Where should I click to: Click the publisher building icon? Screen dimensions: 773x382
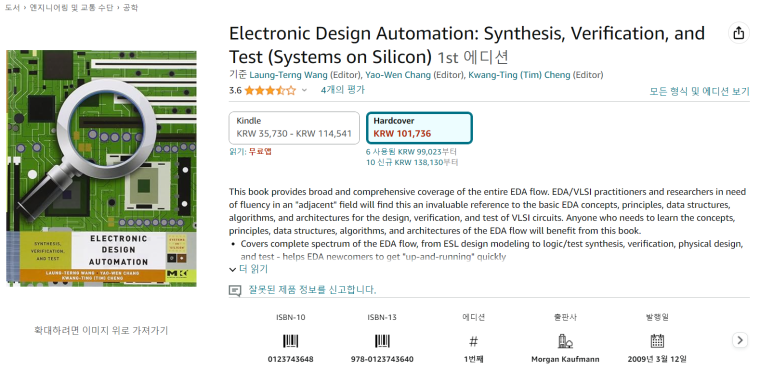[565, 341]
